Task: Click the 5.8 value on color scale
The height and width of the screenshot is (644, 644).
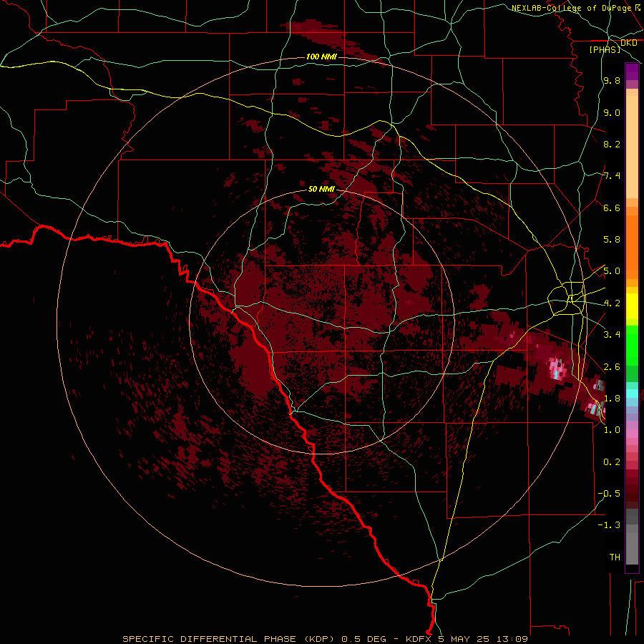Action: pos(612,240)
